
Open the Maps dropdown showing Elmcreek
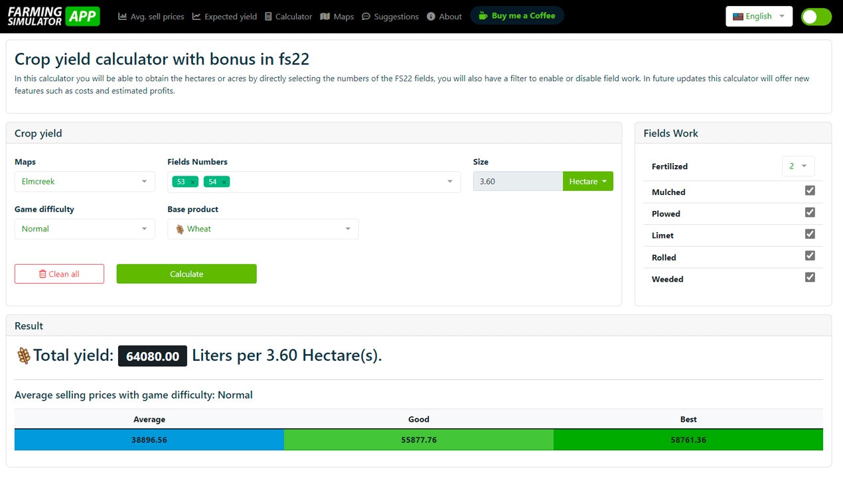pyautogui.click(x=85, y=182)
